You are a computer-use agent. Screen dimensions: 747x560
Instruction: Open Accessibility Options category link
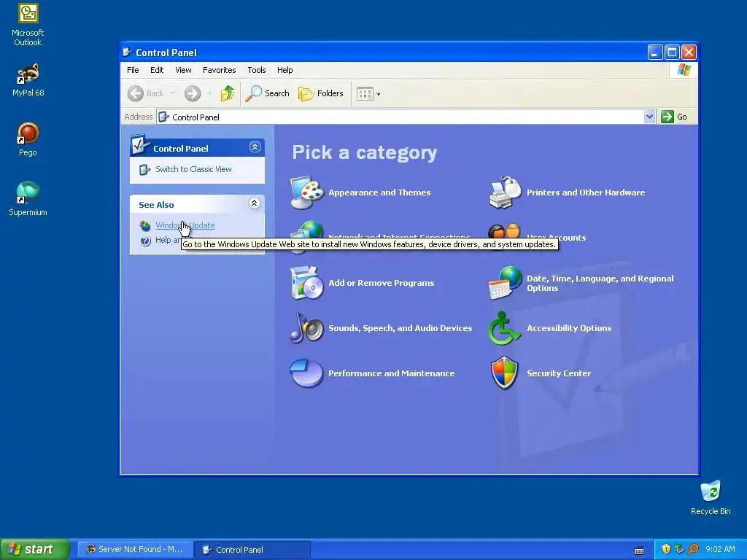tap(569, 328)
